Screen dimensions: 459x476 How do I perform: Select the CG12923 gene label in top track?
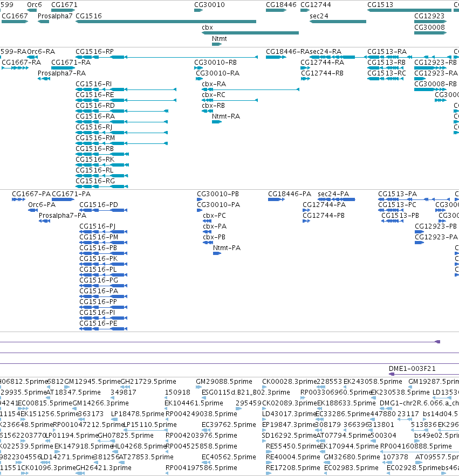click(429, 16)
